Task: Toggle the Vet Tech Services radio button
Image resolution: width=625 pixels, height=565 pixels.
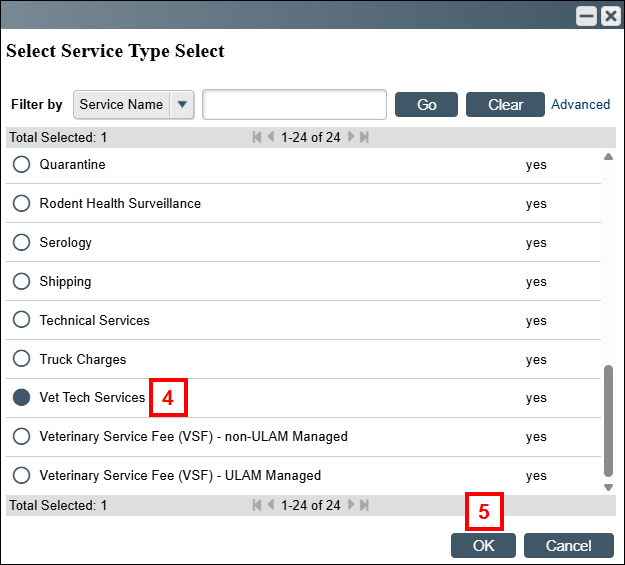Action: click(21, 397)
